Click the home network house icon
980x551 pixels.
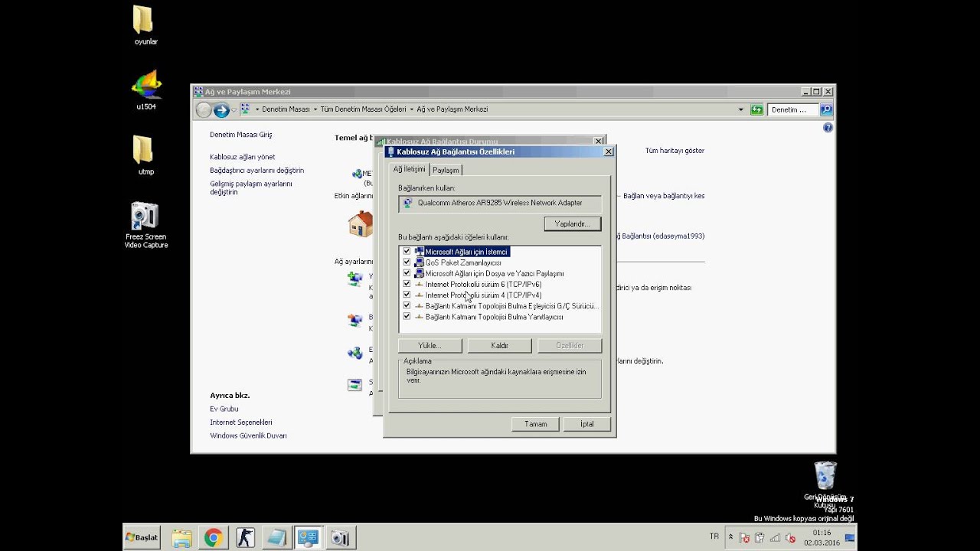tap(361, 224)
